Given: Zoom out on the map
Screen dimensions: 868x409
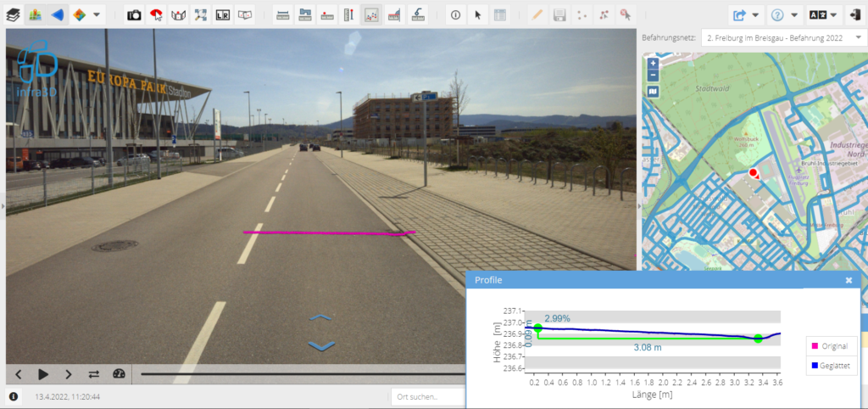Looking at the screenshot, I should 654,75.
